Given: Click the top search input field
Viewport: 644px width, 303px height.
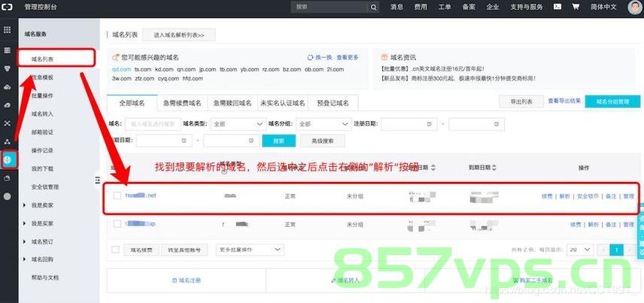Looking at the screenshot, I should tap(330, 7).
